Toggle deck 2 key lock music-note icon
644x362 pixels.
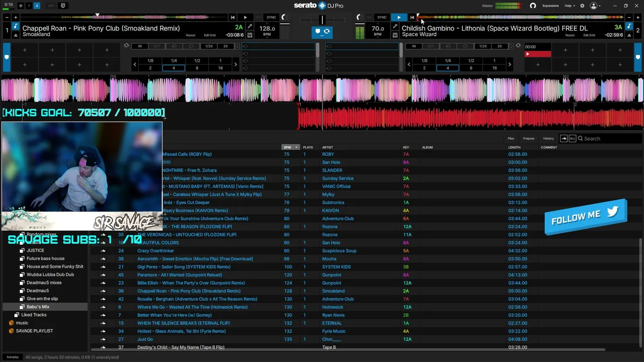click(x=628, y=26)
